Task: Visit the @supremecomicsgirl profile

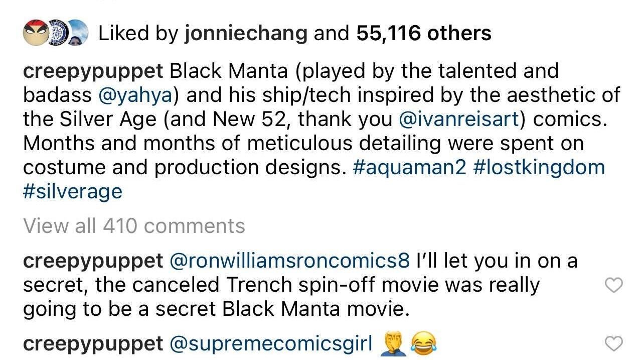Action: [271, 344]
